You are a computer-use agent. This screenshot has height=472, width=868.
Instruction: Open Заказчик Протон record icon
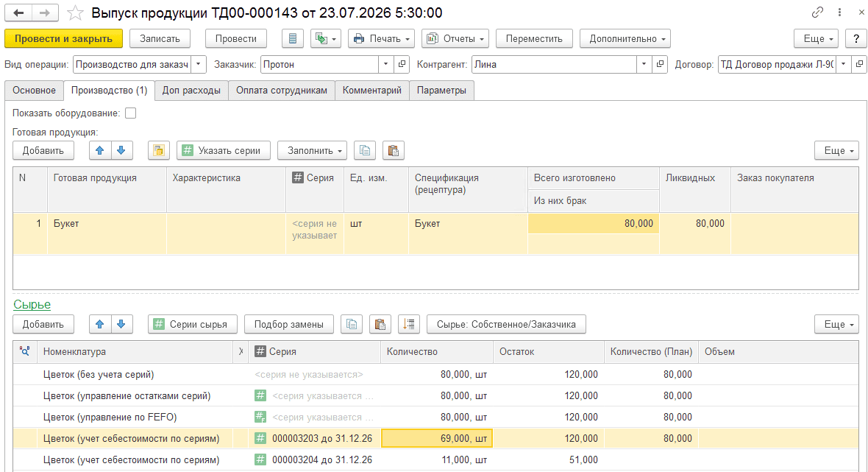[x=402, y=64]
